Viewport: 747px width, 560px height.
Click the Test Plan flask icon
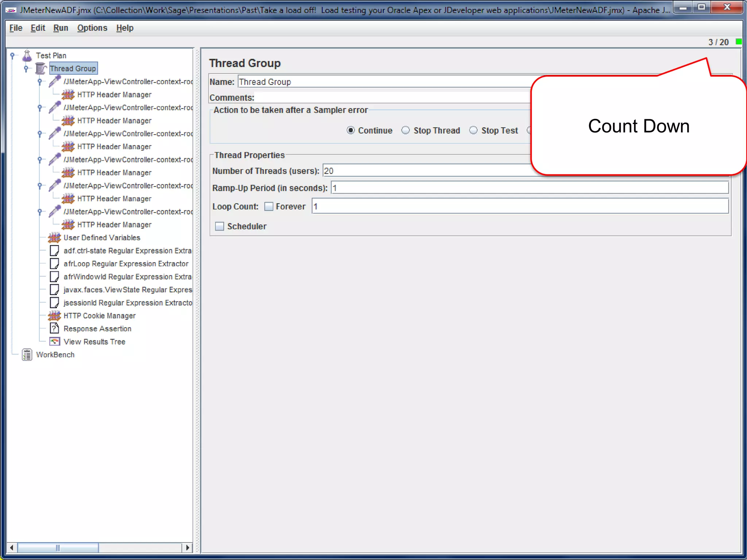(27, 55)
